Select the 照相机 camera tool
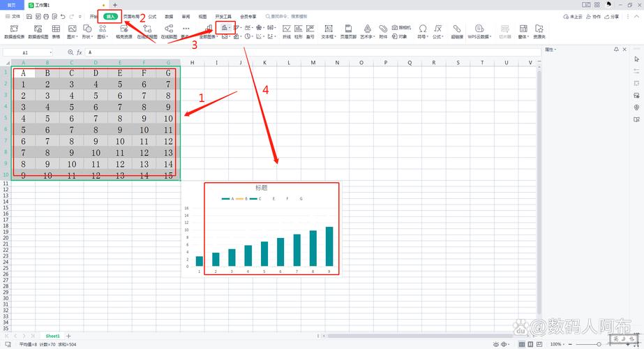The width and height of the screenshot is (644, 349). [x=401, y=28]
